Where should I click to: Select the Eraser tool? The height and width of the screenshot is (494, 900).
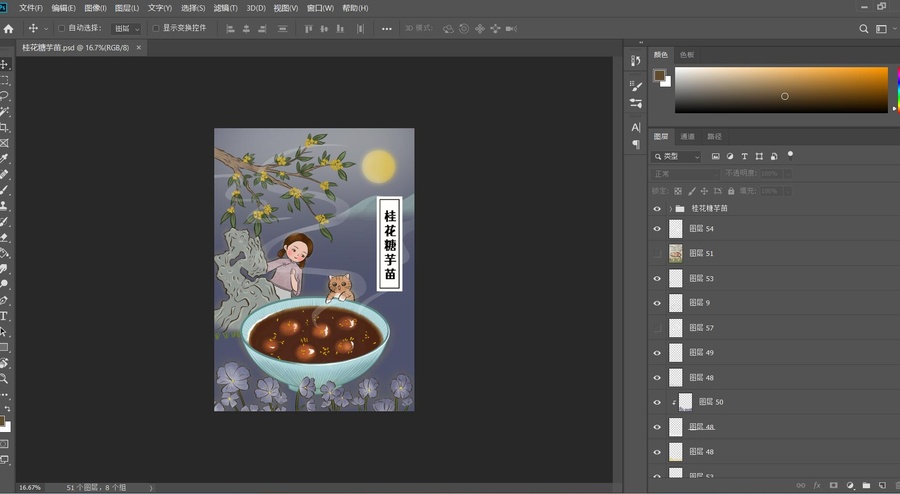coord(5,237)
